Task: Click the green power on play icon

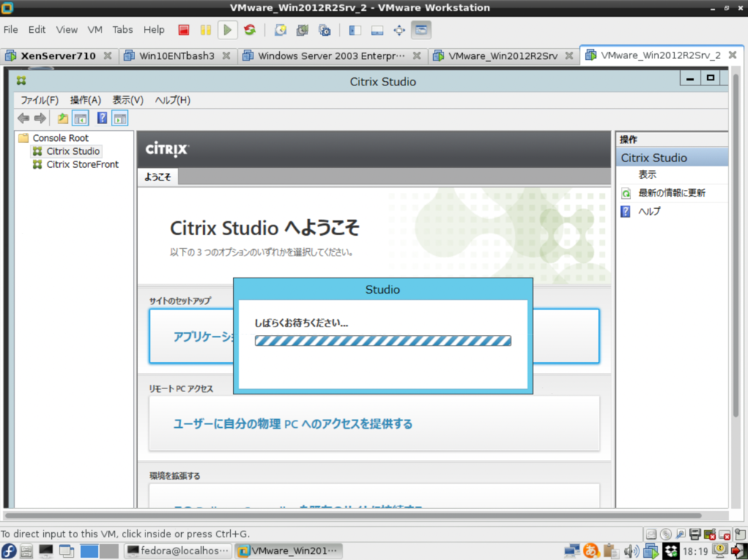Action: (x=228, y=30)
